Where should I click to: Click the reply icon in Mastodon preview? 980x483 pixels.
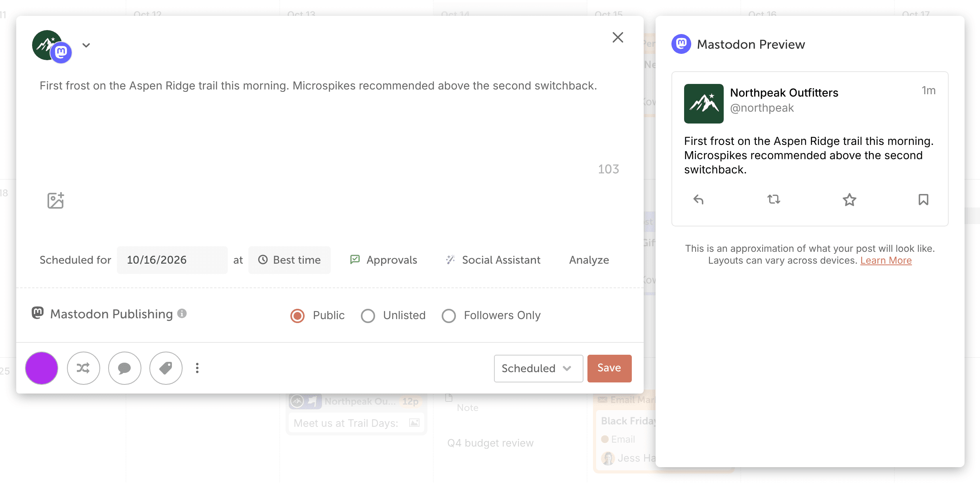tap(698, 199)
